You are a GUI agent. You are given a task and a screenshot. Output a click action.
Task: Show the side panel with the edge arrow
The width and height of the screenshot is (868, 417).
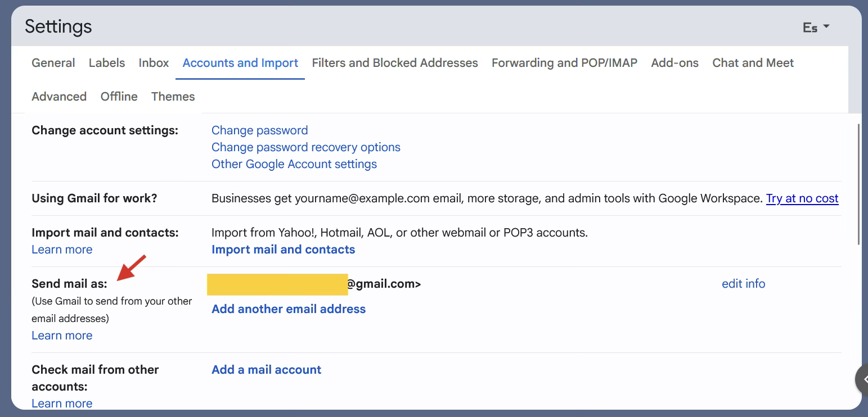click(x=862, y=380)
